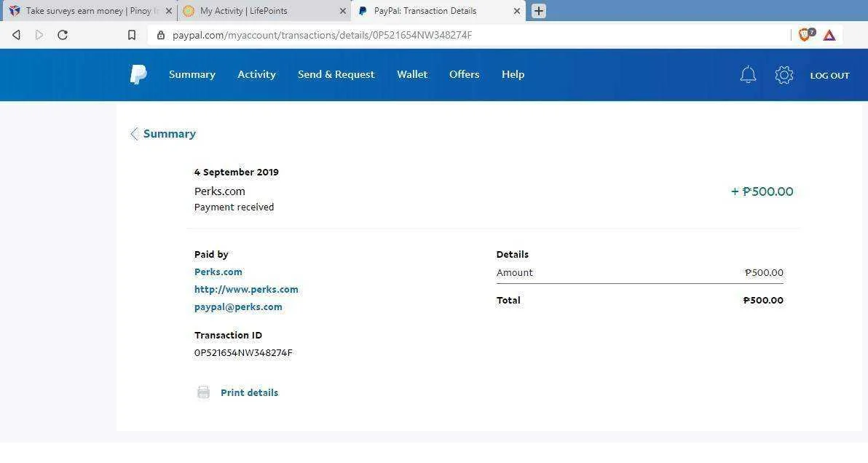
Task: Open the Help menu
Action: pyautogui.click(x=513, y=74)
